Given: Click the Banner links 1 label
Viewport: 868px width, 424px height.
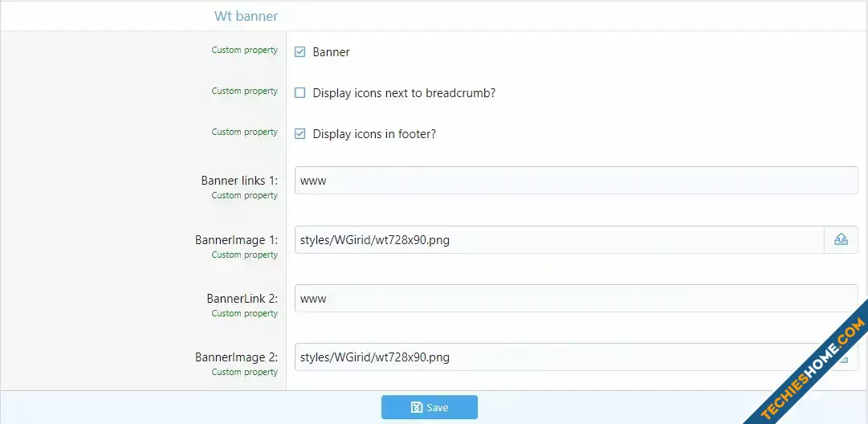Looking at the screenshot, I should (x=239, y=181).
